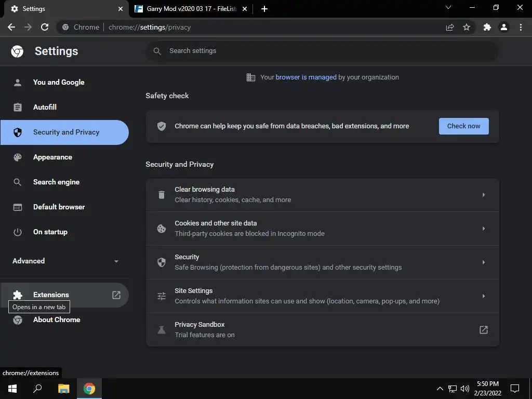Screen dimensions: 532x399
Task: Open Clear browsing data
Action: (x=322, y=195)
